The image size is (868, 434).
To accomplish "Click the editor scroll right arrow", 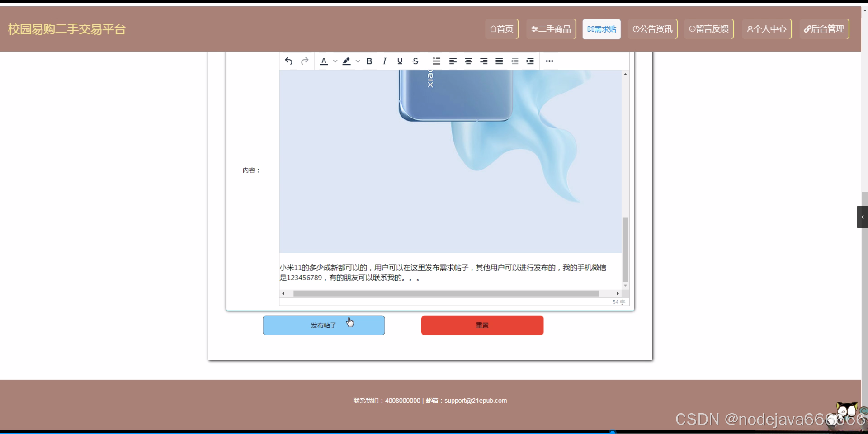I will pyautogui.click(x=618, y=293).
